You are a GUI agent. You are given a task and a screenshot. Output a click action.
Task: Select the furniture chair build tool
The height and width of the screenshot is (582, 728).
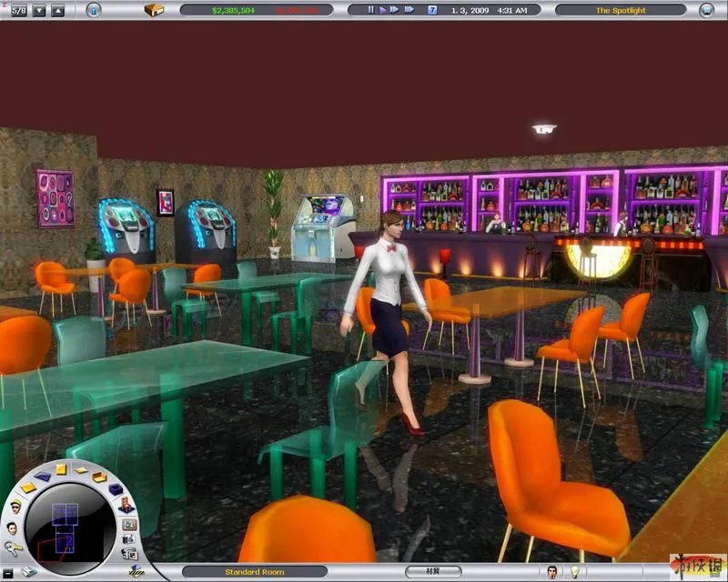pyautogui.click(x=125, y=505)
